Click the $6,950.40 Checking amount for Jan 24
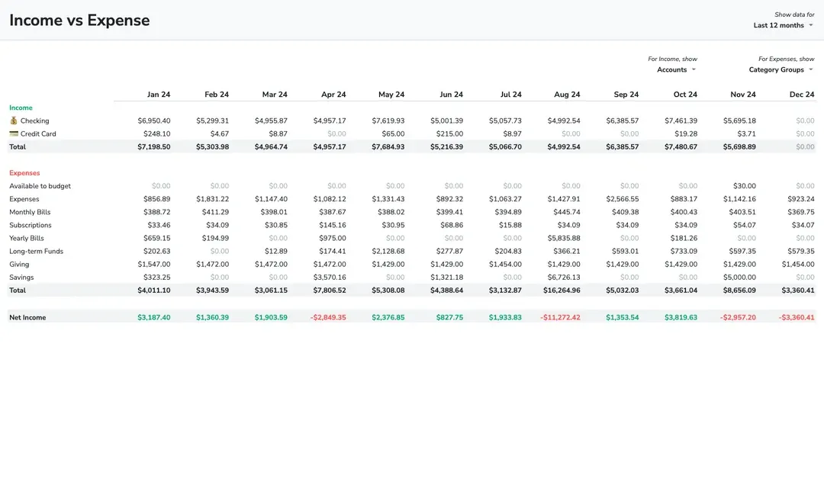Screen dimensions: 824x504 click(154, 120)
